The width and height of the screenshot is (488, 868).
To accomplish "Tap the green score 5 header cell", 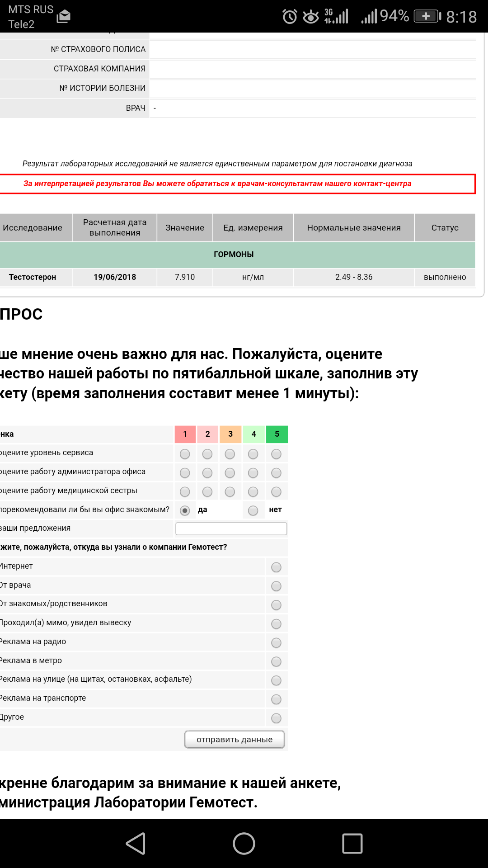I will coord(277,434).
